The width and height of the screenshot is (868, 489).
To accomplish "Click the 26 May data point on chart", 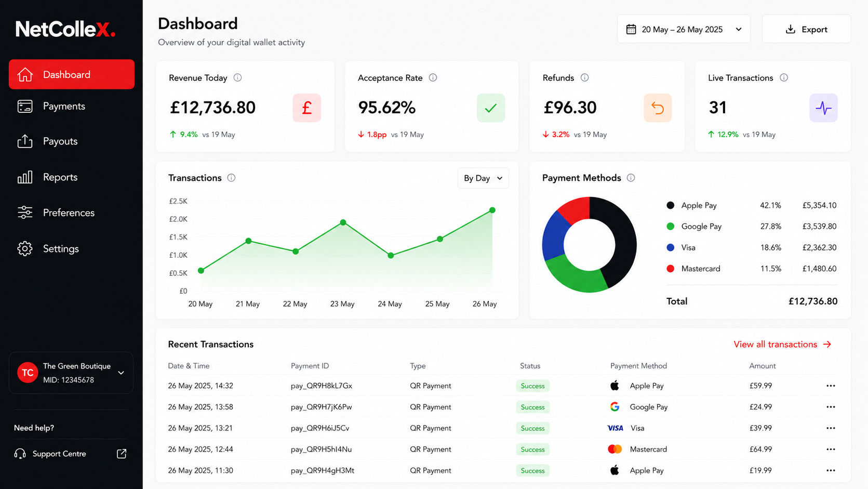I will pyautogui.click(x=492, y=210).
